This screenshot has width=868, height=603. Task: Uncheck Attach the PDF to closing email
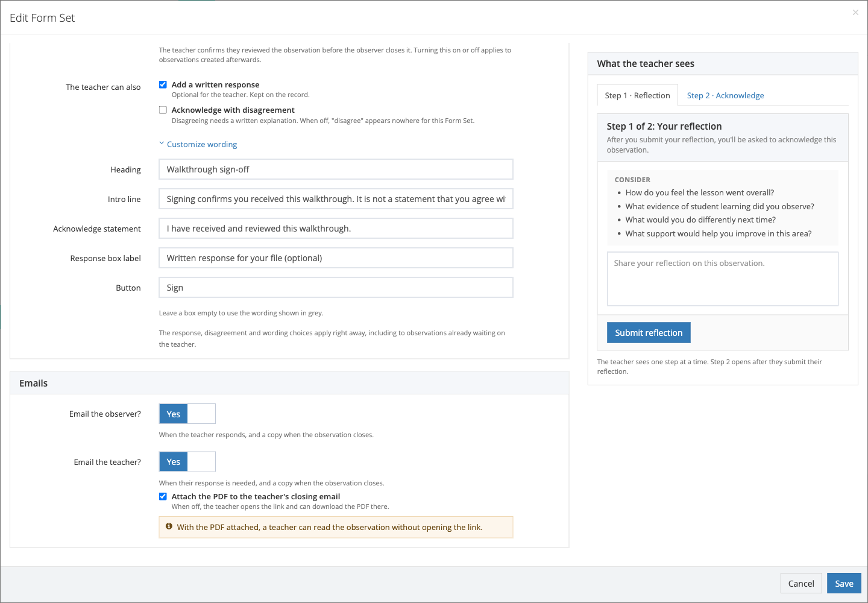point(163,496)
